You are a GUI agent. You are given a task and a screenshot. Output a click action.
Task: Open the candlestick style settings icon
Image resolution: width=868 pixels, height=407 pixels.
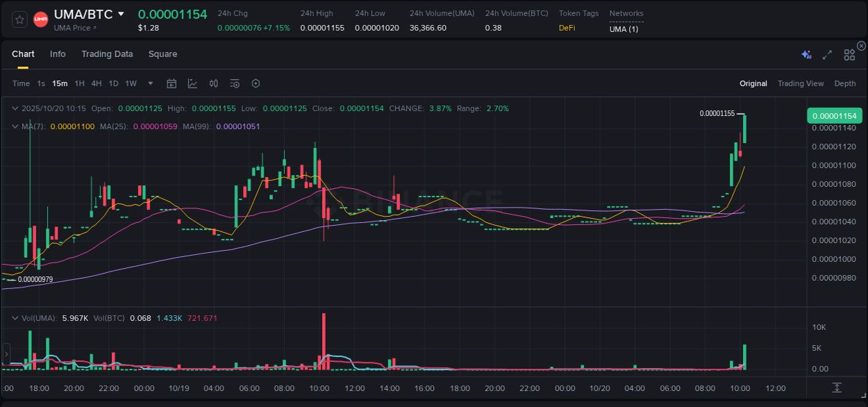[x=213, y=83]
